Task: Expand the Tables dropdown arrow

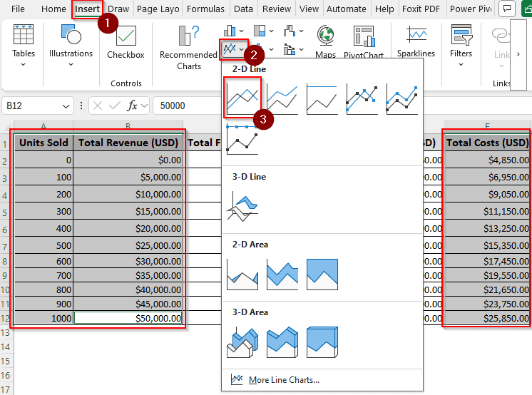Action: (23, 64)
